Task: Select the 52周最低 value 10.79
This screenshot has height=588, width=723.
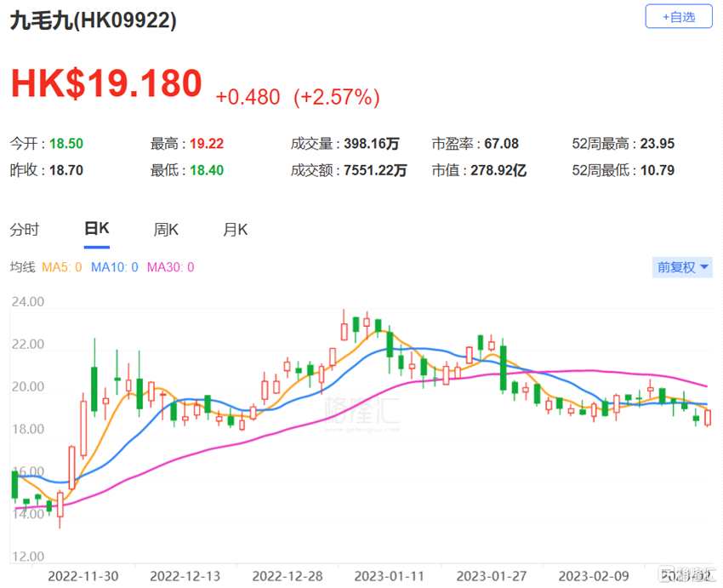Action: pos(657,170)
